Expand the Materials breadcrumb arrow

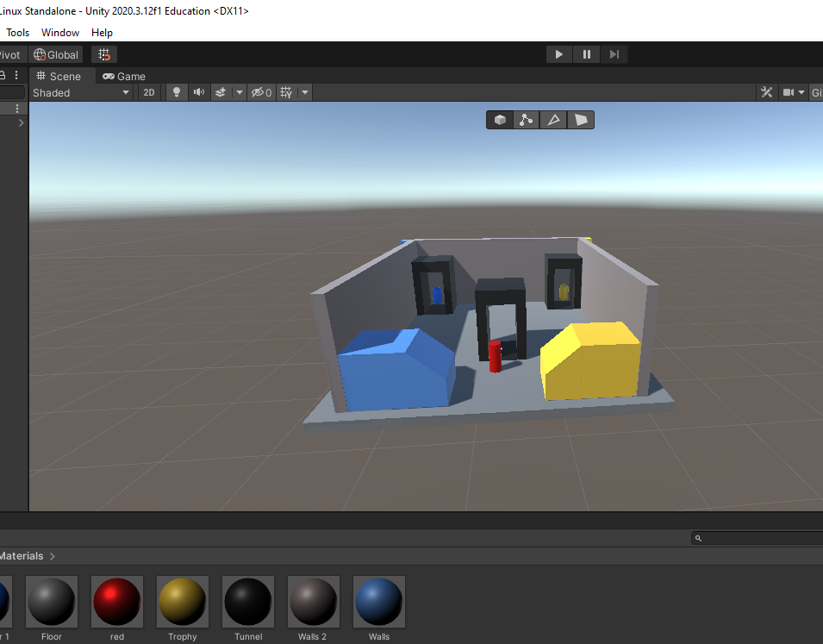(52, 556)
